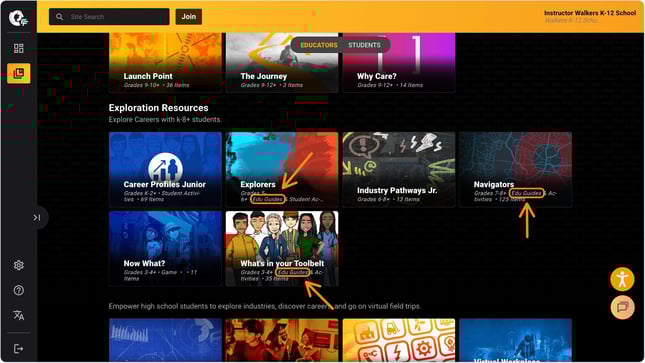Viewport: 645px width, 363px height.
Task: Open the chat feedback bubble button
Action: click(622, 307)
